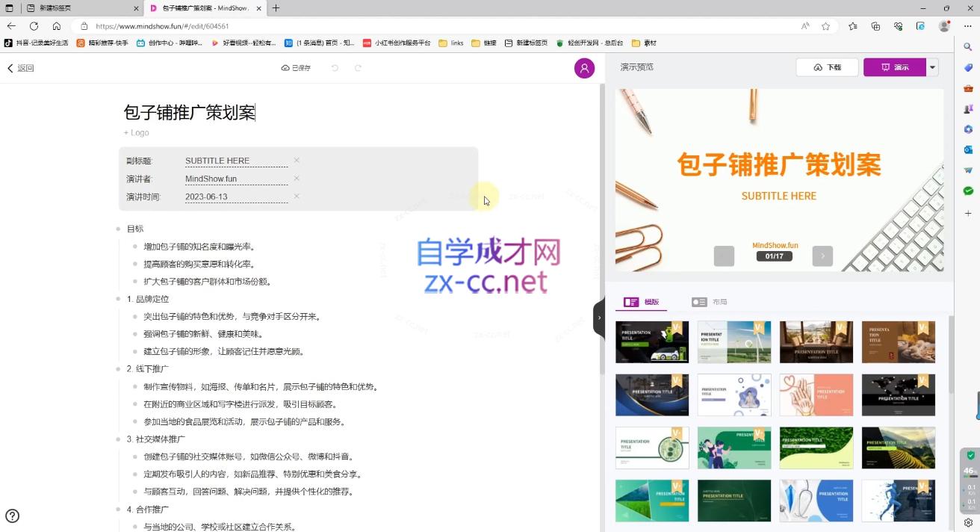Remove the presenter field with X
The image size is (980, 532).
click(x=297, y=179)
